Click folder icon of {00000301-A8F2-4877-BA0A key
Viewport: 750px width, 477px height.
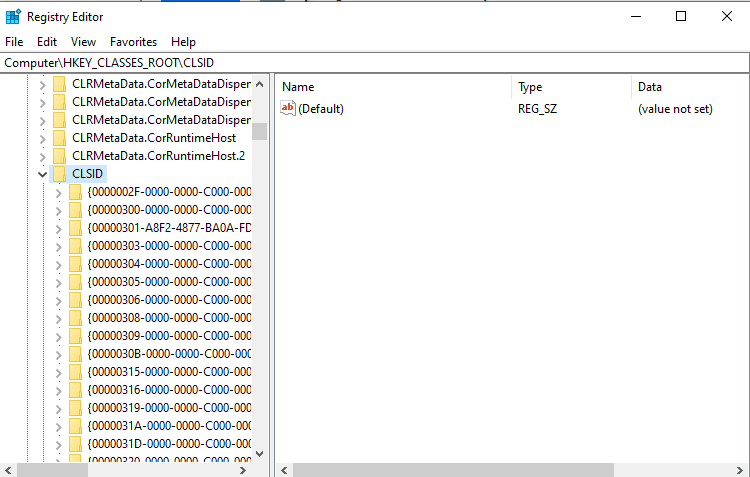75,228
